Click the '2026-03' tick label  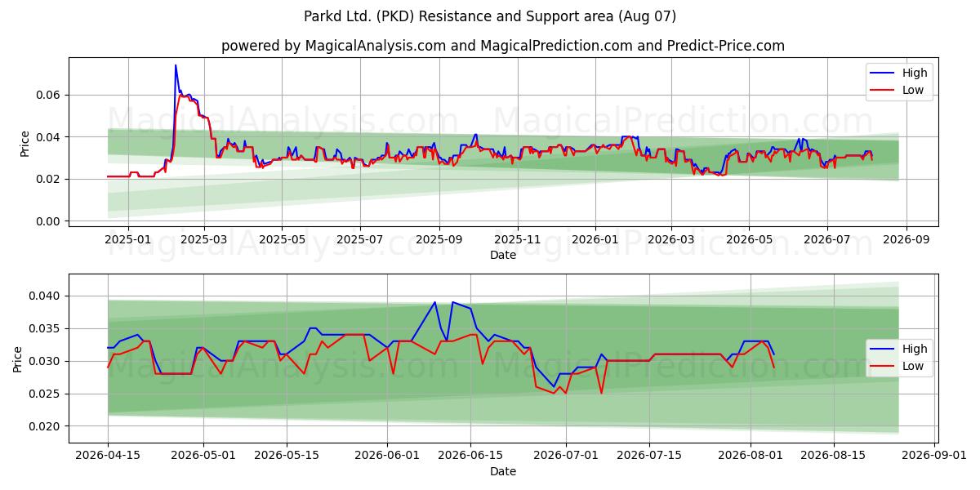coord(671,240)
